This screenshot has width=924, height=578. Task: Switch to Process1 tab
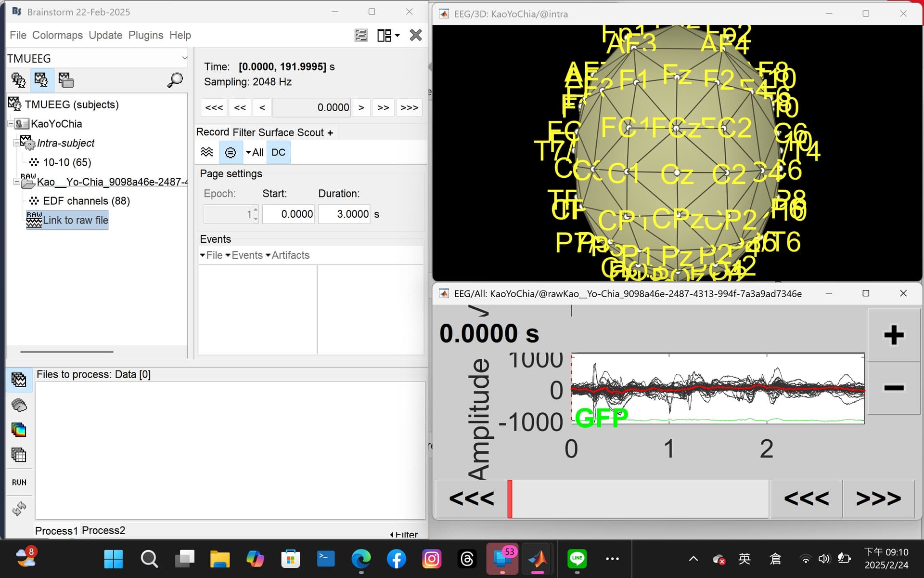click(56, 531)
